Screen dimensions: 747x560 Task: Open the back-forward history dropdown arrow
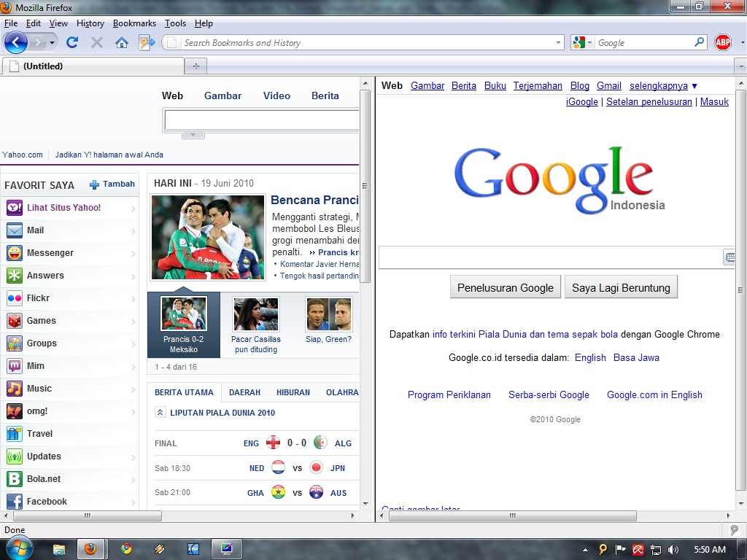[52, 43]
